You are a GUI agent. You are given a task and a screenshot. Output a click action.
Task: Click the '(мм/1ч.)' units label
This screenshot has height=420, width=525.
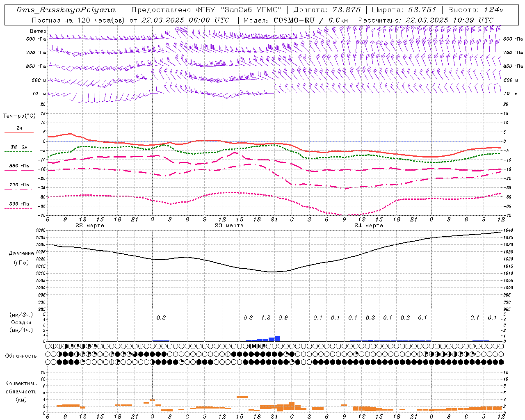[21, 330]
